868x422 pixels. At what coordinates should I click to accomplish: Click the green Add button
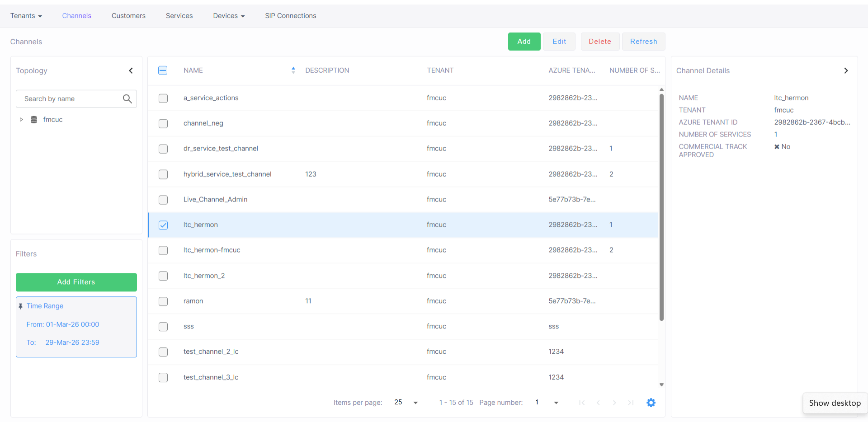point(524,42)
